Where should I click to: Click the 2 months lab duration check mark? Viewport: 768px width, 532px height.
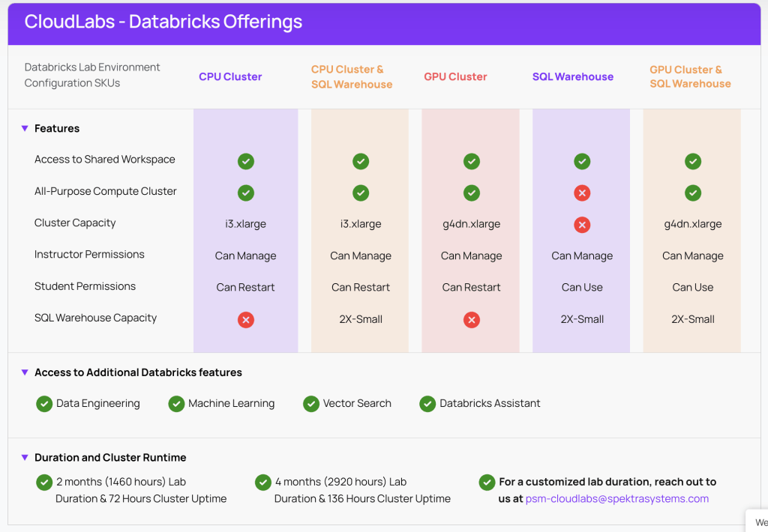[44, 482]
